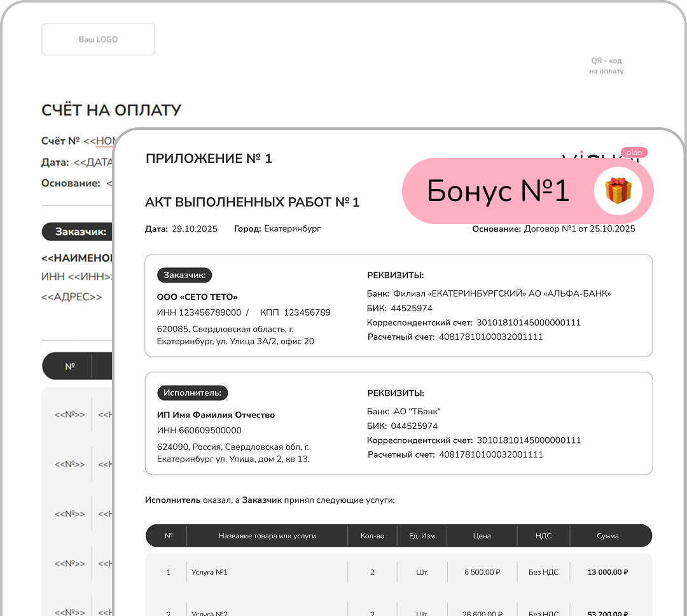The width and height of the screenshot is (687, 616).
Task: Click the "АКТ ВЫПОЛНЕННЫХ РАБОТ № 1" title
Action: click(253, 202)
